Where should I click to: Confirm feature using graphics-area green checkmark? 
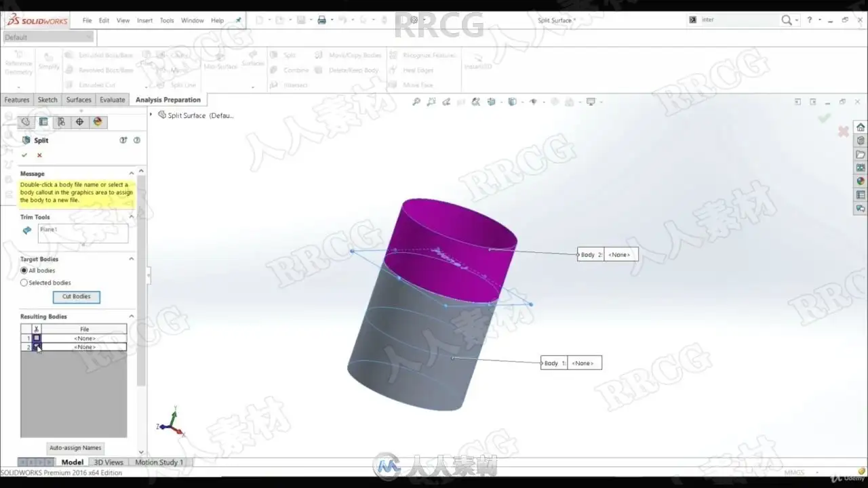click(x=824, y=118)
